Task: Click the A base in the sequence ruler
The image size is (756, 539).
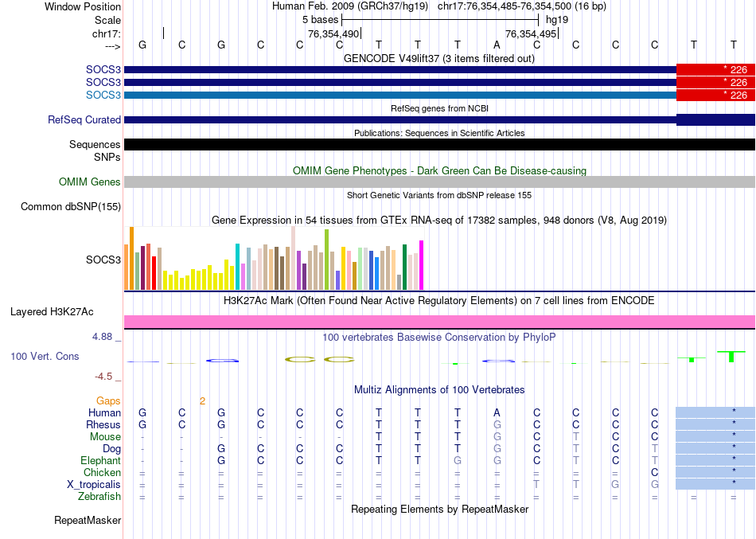Action: click(497, 45)
